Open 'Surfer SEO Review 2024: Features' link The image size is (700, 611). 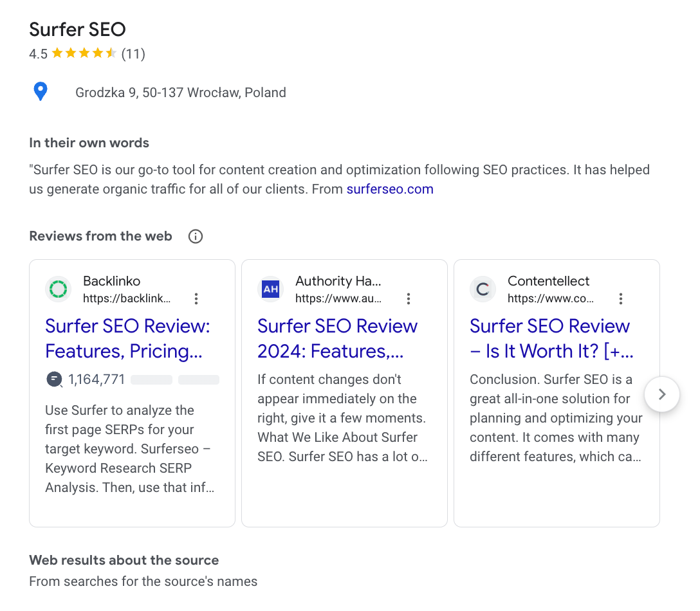pyautogui.click(x=337, y=338)
